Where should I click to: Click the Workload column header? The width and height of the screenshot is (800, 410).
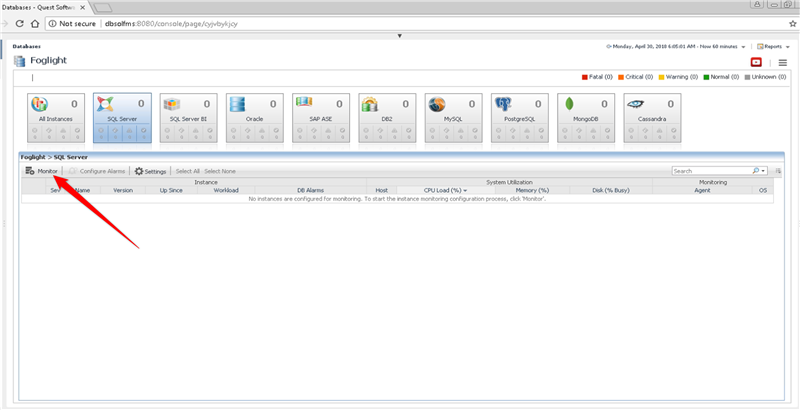coord(226,190)
